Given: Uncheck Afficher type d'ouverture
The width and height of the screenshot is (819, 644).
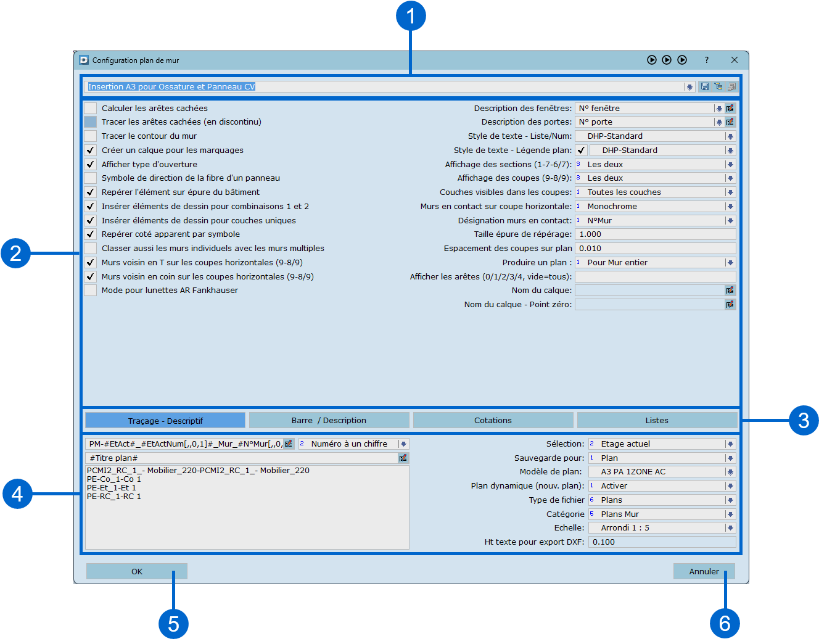Looking at the screenshot, I should [91, 165].
